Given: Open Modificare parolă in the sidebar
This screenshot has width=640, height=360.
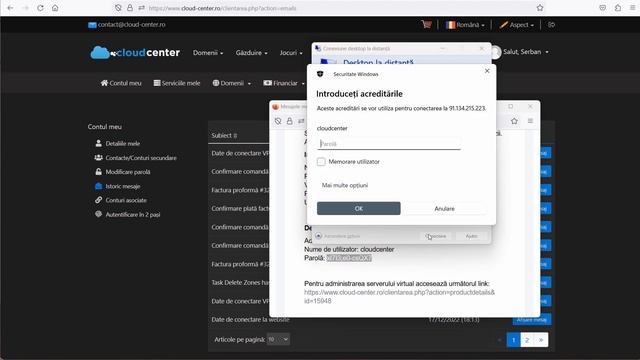Looking at the screenshot, I should (123, 172).
